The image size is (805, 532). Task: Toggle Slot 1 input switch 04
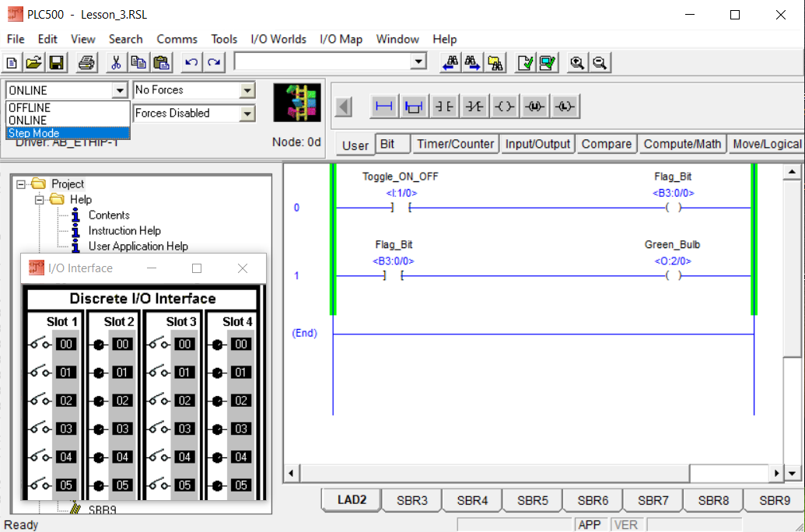(x=40, y=457)
